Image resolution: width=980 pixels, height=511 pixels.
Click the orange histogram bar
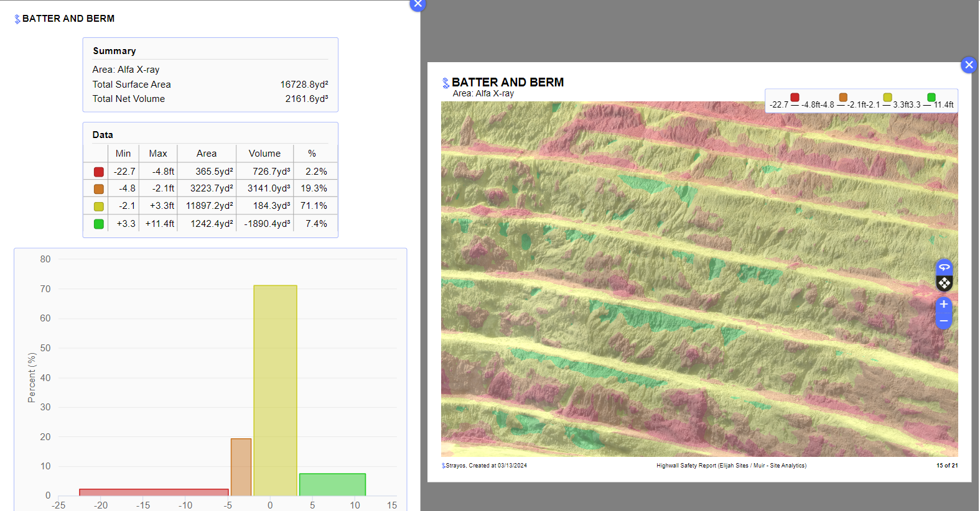pyautogui.click(x=241, y=467)
